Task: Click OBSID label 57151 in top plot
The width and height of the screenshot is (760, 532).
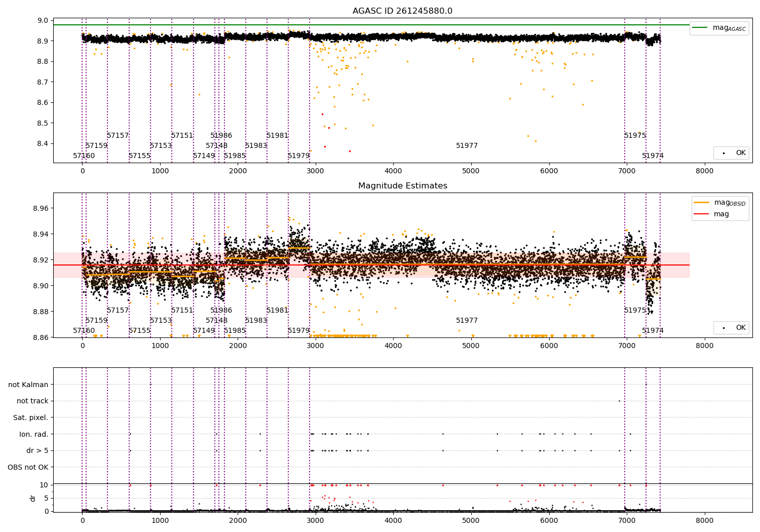Action: pos(182,135)
